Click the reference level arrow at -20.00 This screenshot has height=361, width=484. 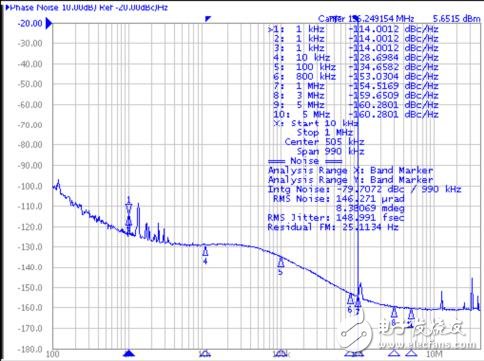(49, 24)
